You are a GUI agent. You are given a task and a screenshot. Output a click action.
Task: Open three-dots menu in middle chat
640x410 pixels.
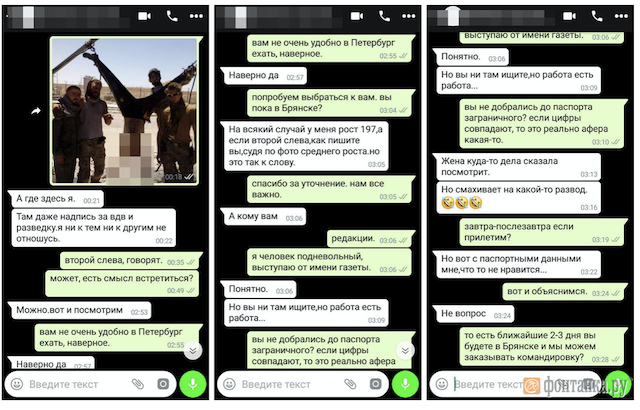[409, 16]
